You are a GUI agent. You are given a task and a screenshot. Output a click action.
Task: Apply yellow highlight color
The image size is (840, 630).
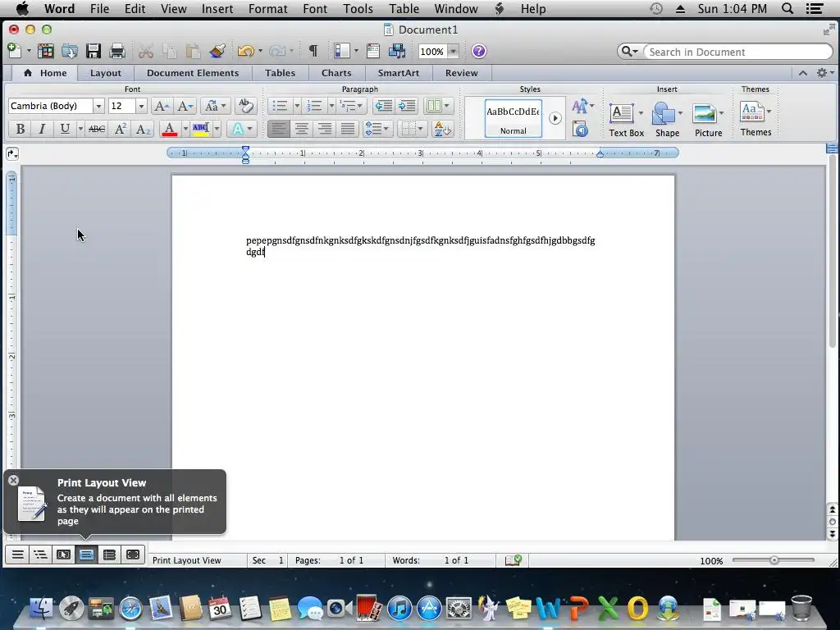(x=201, y=129)
